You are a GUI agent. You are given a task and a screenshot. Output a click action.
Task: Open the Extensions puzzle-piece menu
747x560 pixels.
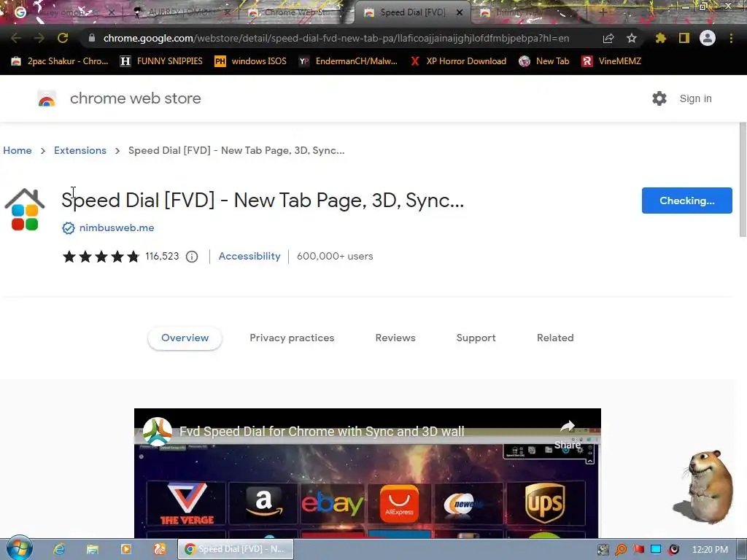pyautogui.click(x=660, y=38)
